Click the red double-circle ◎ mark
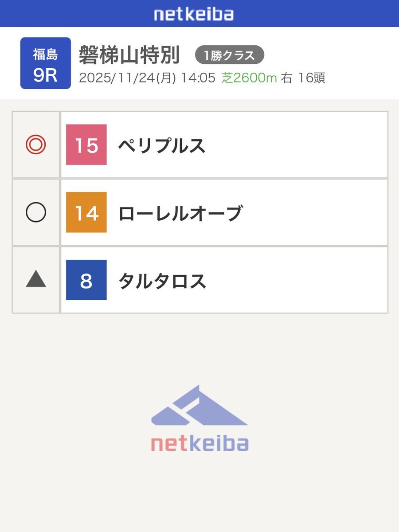Viewport: 399px width, 532px height. [36, 145]
